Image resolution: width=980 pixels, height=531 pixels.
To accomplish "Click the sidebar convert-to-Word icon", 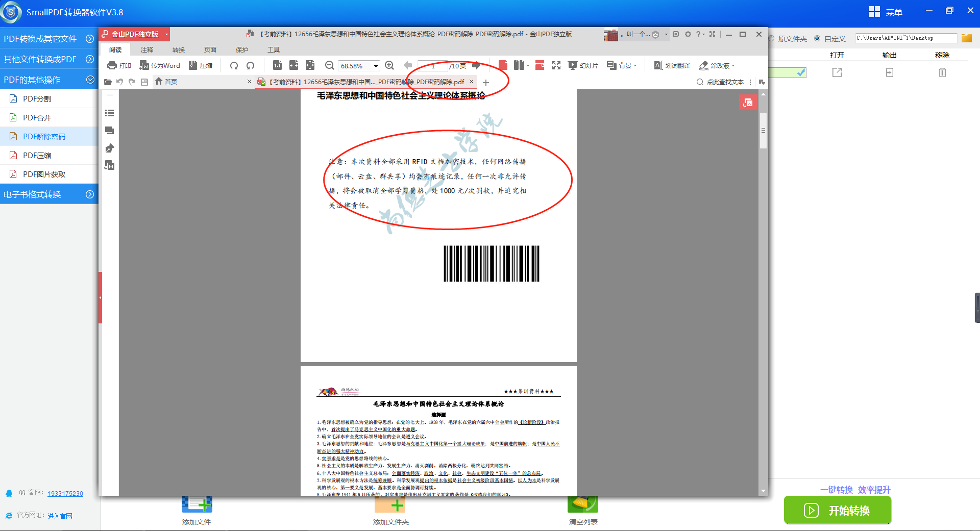I will pos(109,165).
